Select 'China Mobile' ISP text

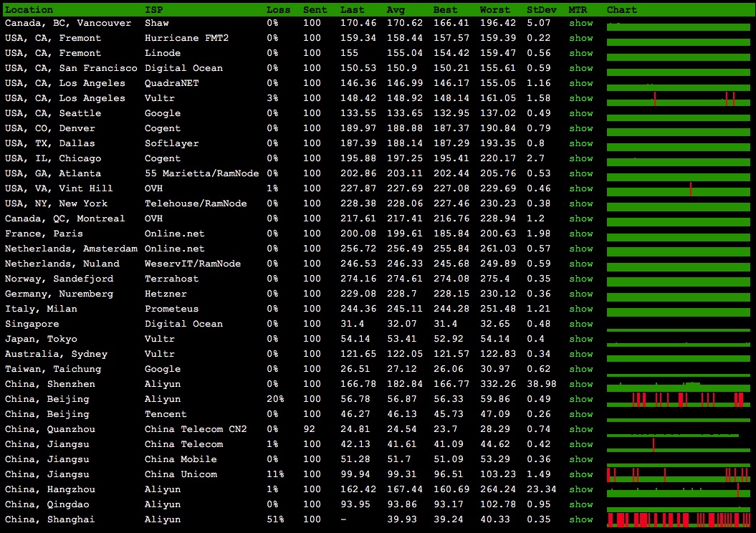click(x=181, y=459)
